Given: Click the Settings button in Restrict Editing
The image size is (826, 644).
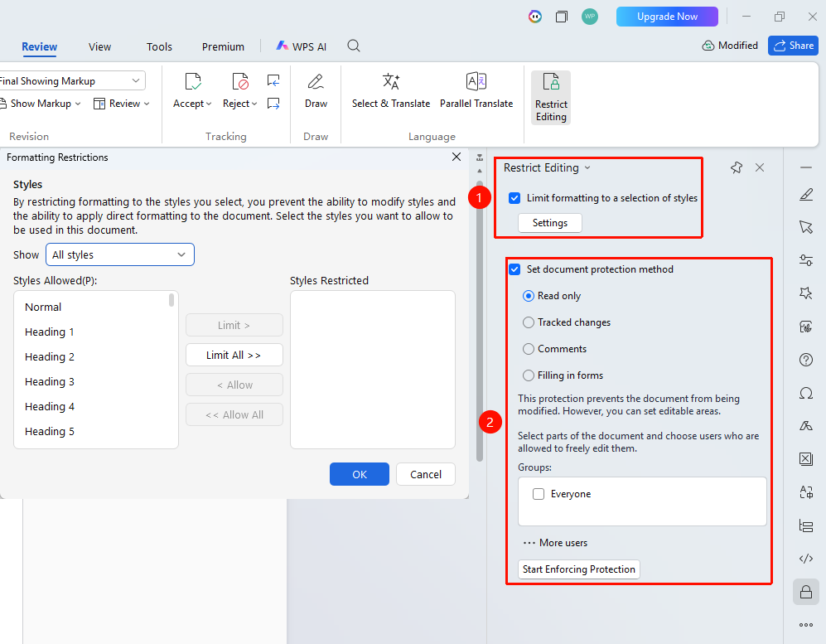Looking at the screenshot, I should [550, 223].
